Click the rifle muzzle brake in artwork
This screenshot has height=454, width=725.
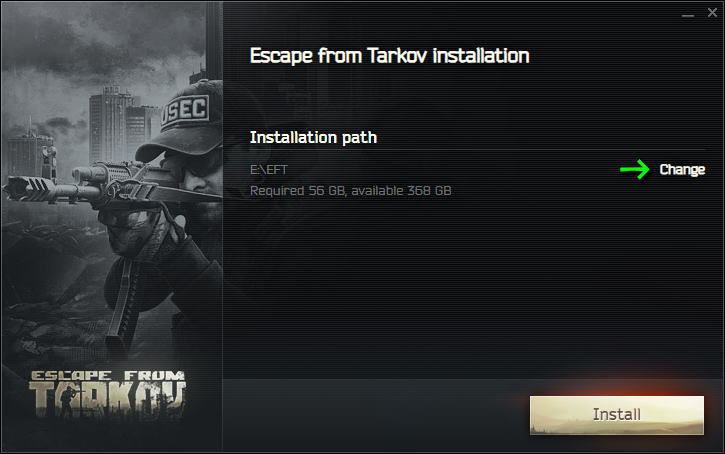(29, 188)
